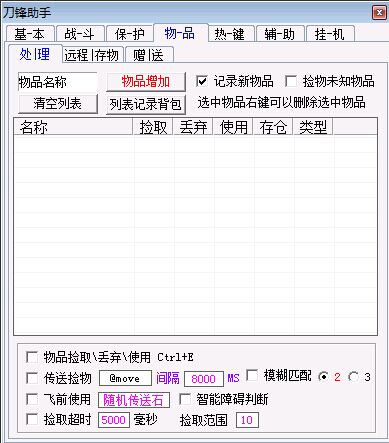Tick the 模糊匹配 checkbox
Image resolution: width=389 pixels, height=443 pixels.
[252, 375]
